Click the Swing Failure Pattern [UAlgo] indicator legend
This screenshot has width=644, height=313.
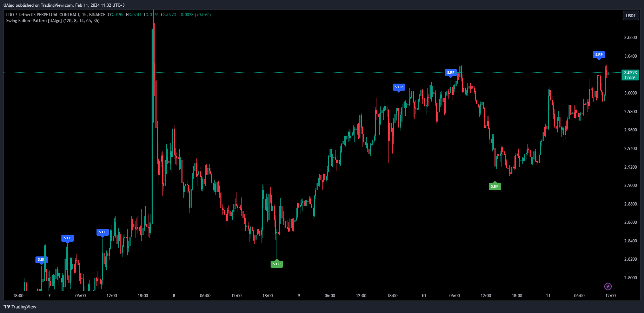(53, 21)
